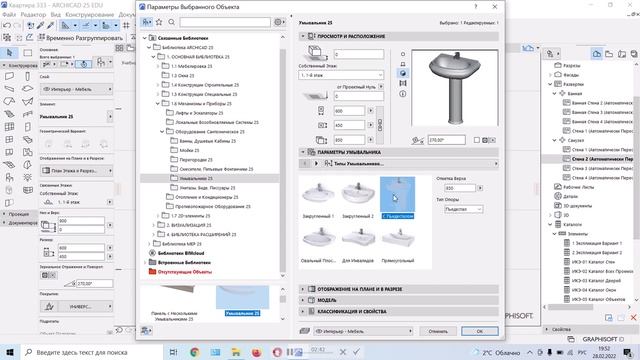The image size is (640, 360).
Task: Click the info icon beside the preview
Action: [x=403, y=94]
